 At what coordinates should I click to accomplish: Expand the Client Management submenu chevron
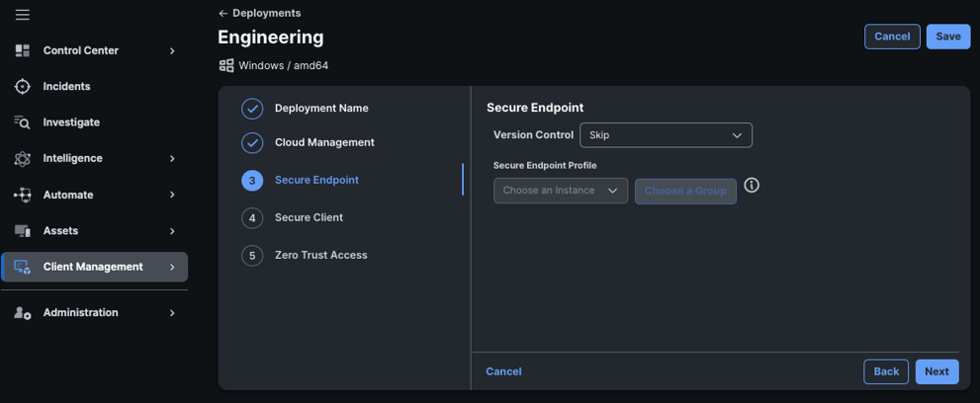click(172, 267)
